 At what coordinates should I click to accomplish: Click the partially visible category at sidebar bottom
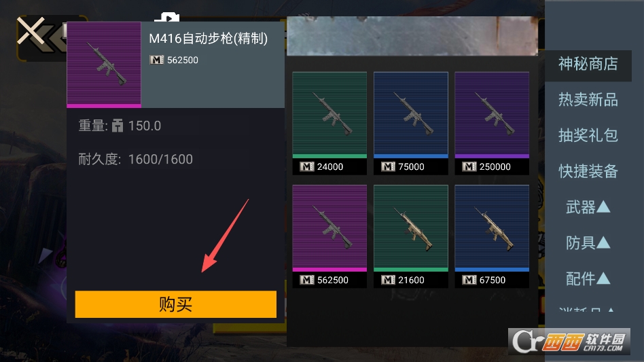(x=586, y=309)
